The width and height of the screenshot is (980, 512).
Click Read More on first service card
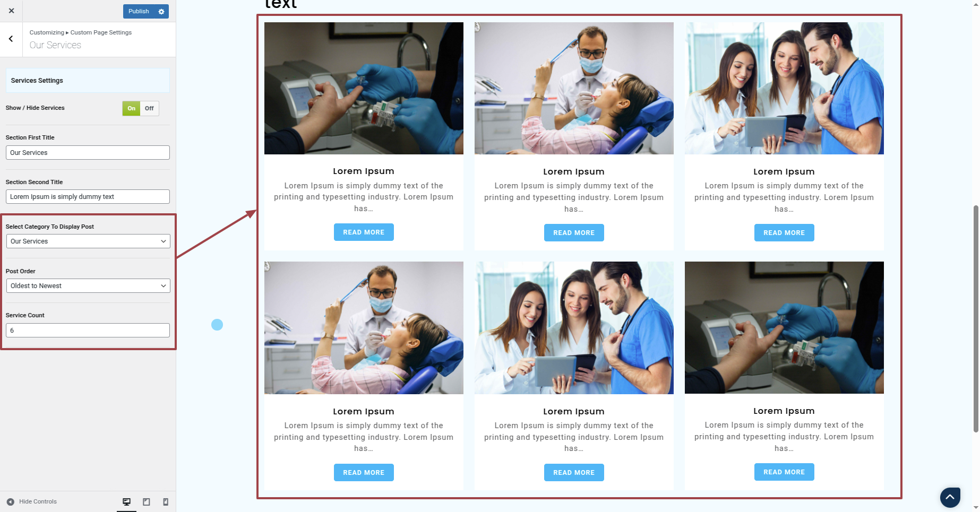[x=364, y=232]
